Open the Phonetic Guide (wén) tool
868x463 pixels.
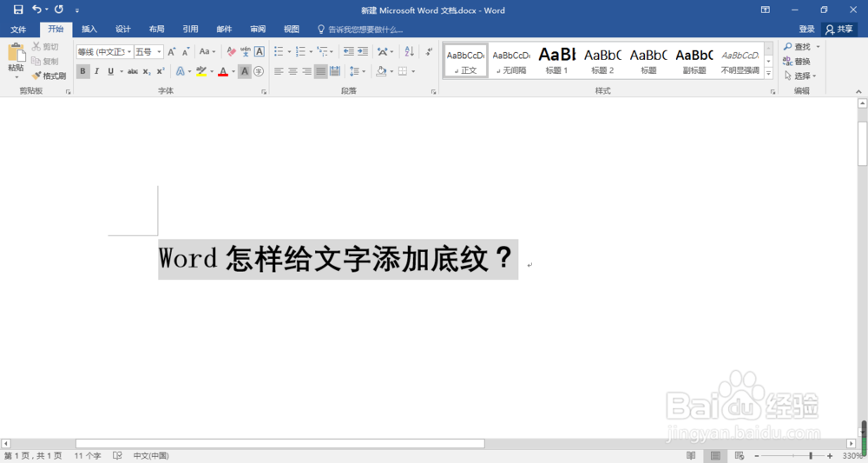click(246, 51)
